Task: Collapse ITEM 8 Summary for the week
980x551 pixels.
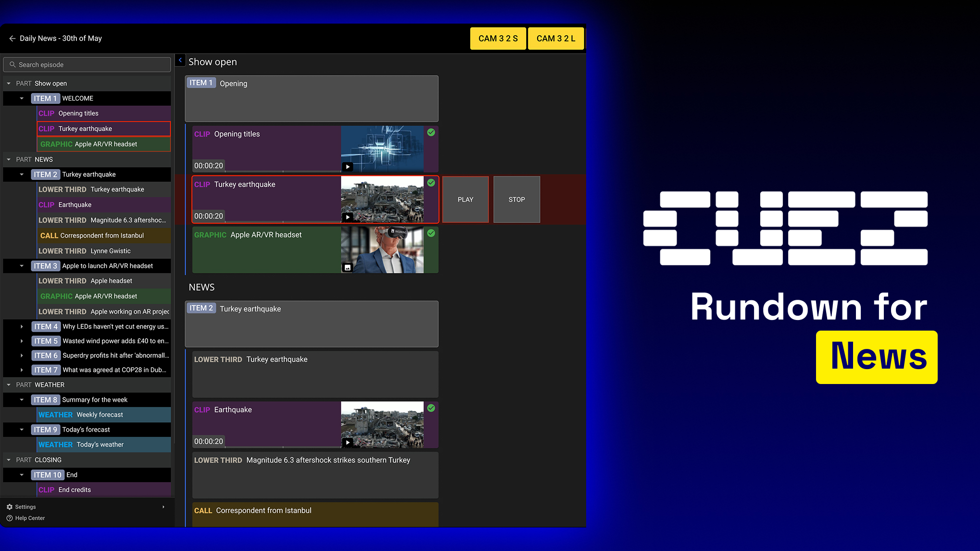Action: tap(22, 399)
